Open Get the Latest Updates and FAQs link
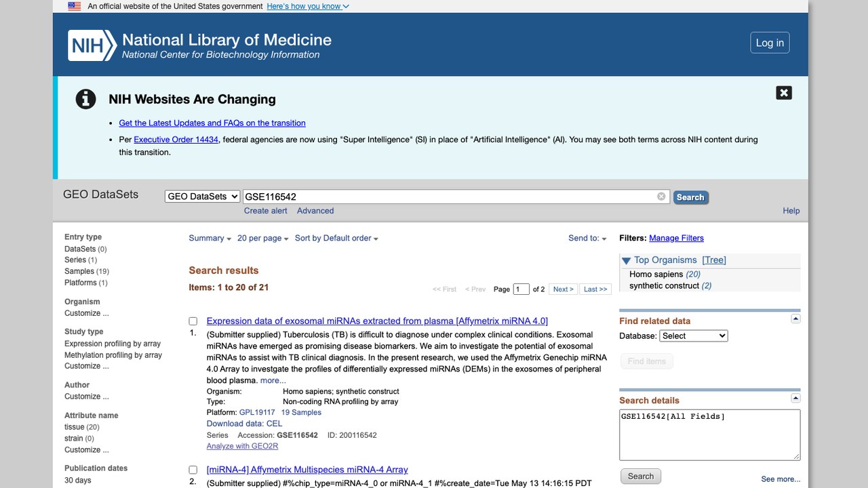The height and width of the screenshot is (488, 868). pyautogui.click(x=212, y=123)
